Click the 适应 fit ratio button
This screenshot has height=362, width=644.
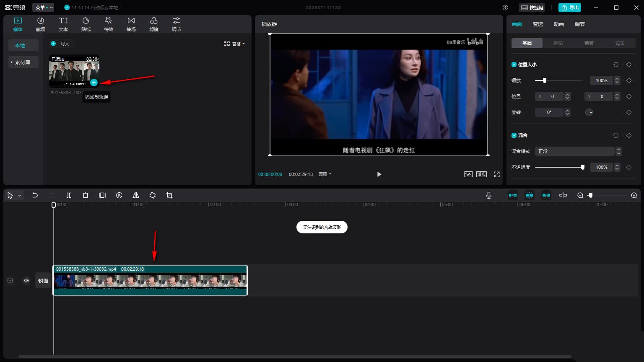pyautogui.click(x=481, y=174)
